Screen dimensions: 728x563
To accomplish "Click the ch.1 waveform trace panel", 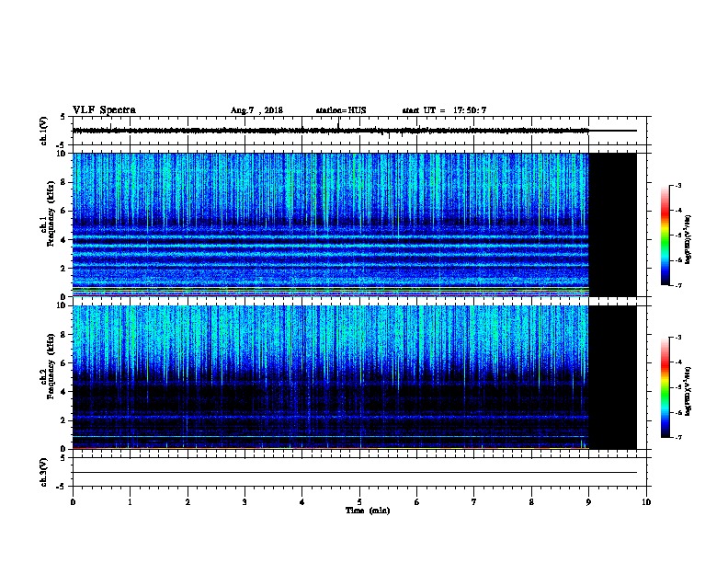I will 359,131.
